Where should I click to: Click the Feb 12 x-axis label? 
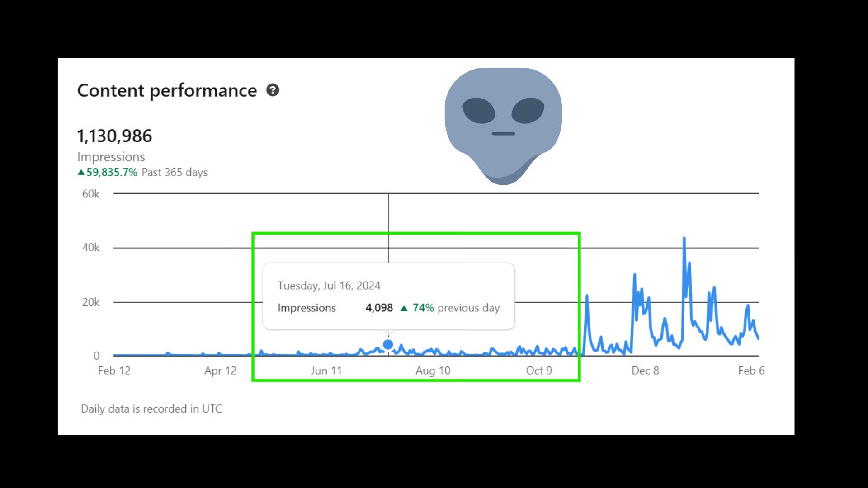coord(114,371)
